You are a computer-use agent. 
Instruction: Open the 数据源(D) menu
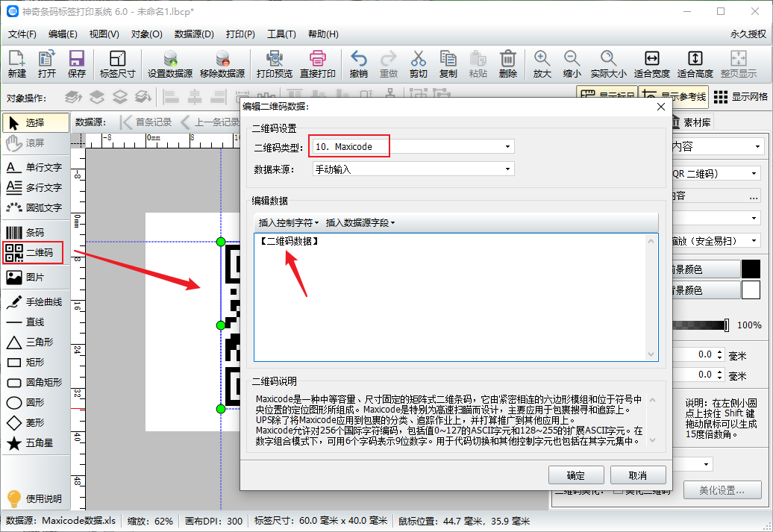tap(194, 34)
